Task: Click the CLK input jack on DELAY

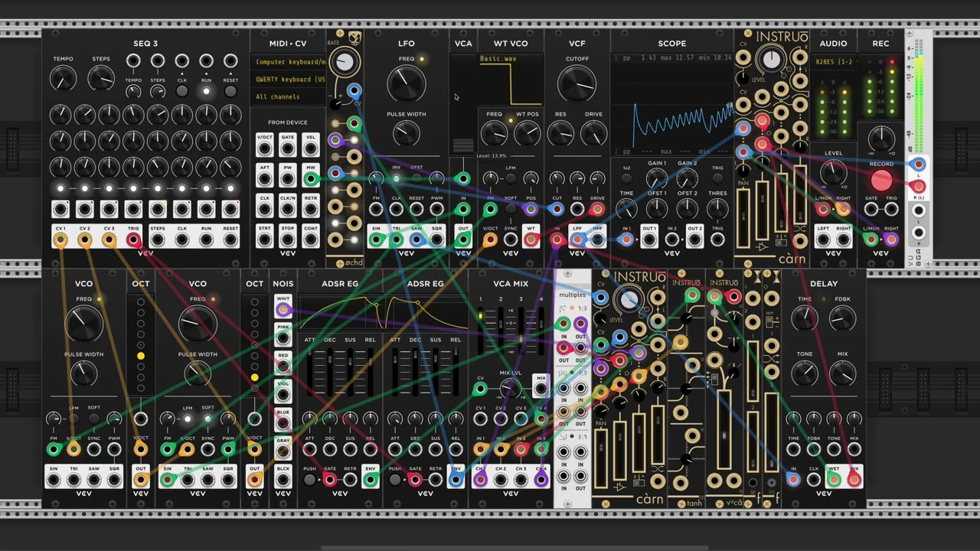Action: click(813, 480)
